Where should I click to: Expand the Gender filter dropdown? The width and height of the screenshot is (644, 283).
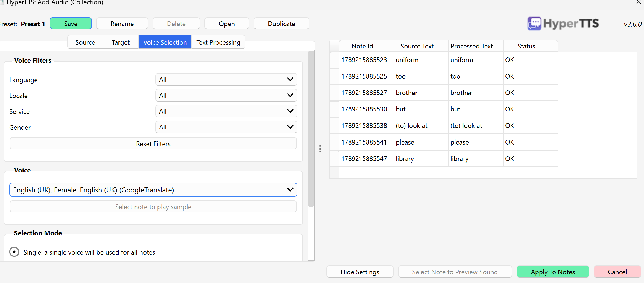coord(226,127)
